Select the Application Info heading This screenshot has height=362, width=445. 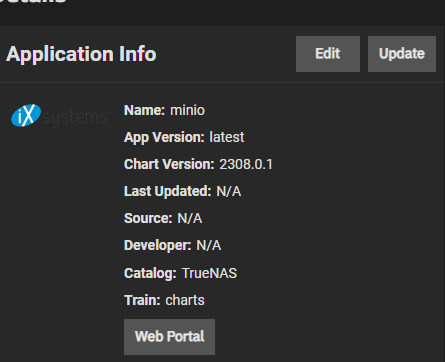[x=81, y=54]
